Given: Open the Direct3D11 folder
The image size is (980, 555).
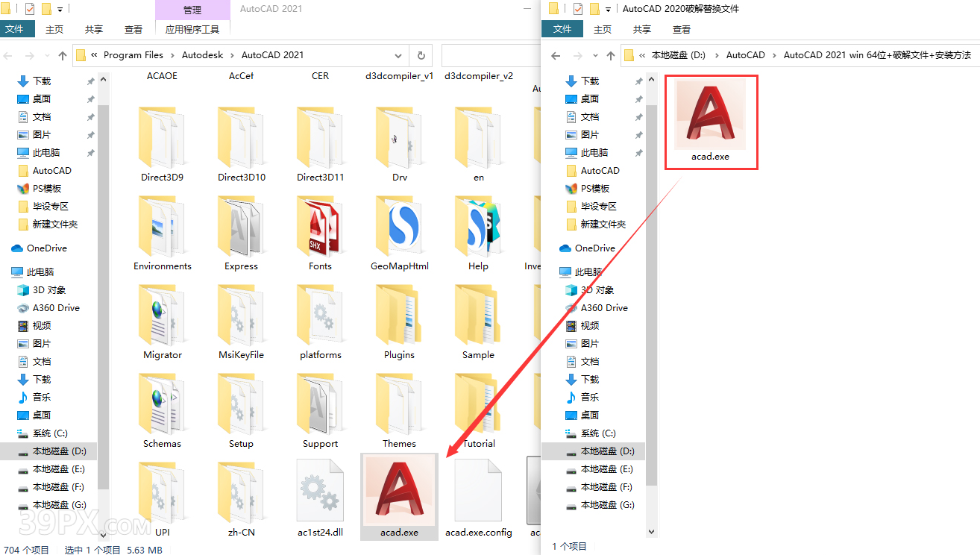Looking at the screenshot, I should [x=320, y=145].
